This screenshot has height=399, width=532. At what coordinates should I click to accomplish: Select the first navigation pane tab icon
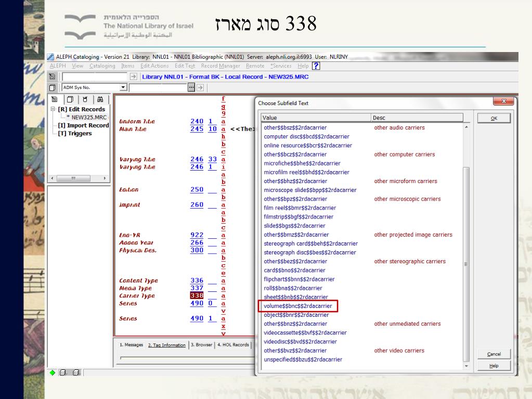pyautogui.click(x=55, y=99)
